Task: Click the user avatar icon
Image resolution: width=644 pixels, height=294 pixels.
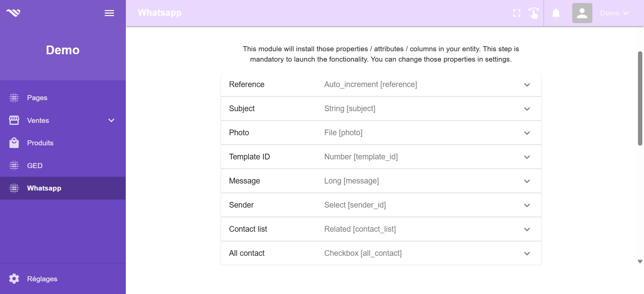Action: coord(582,13)
